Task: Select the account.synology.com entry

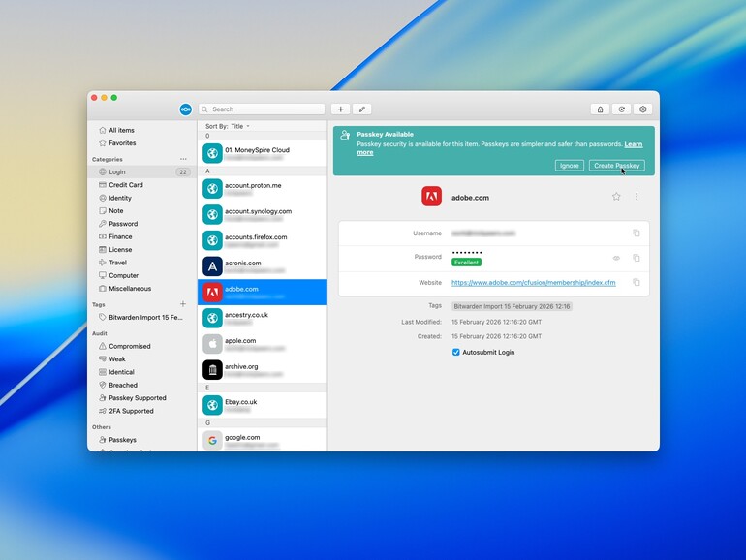Action: tap(263, 214)
